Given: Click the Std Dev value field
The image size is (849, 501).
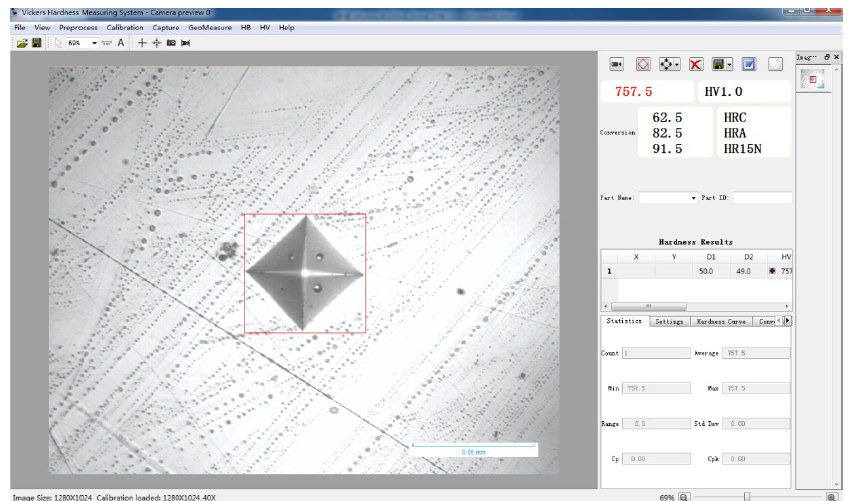Looking at the screenshot, I should click(756, 424).
